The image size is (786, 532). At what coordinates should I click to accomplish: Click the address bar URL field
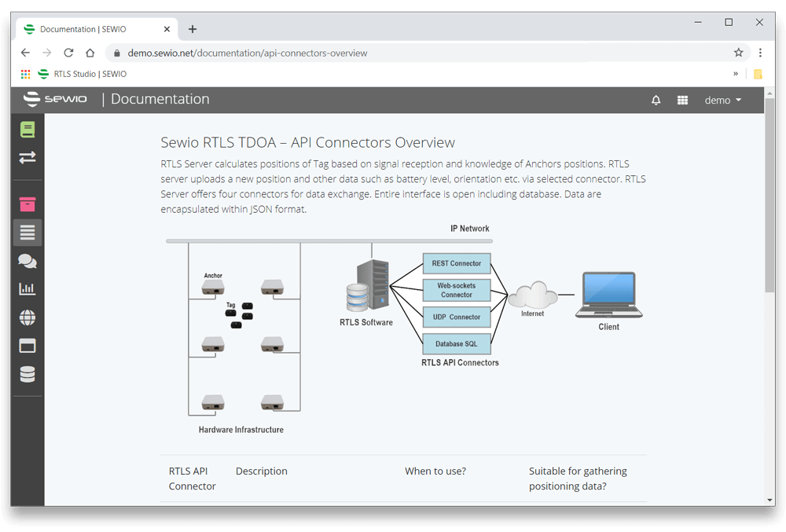[314, 52]
